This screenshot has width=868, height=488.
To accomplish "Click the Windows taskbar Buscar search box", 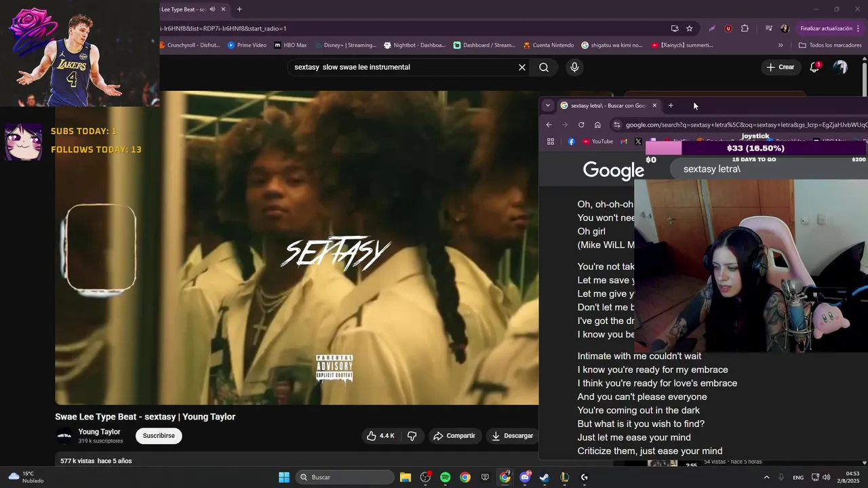I will click(345, 477).
